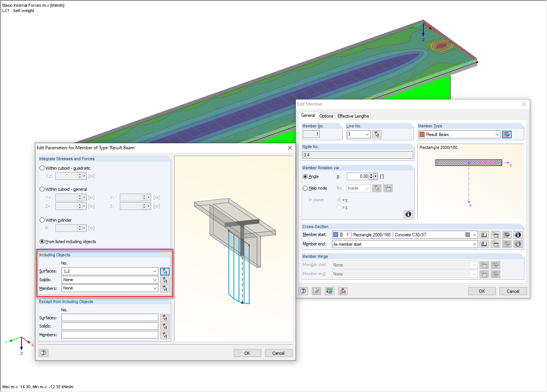Confirm Edit Member dialog with OK

coord(481,291)
